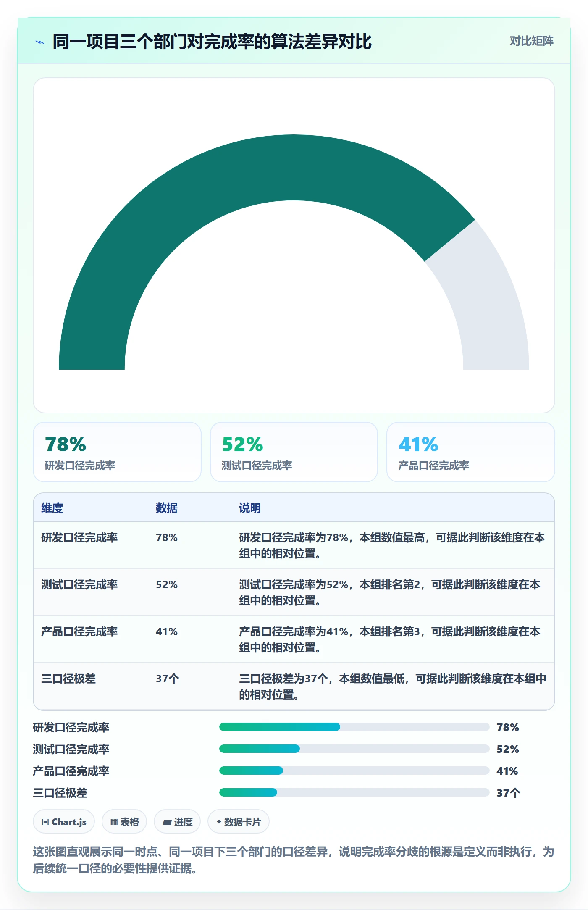The image size is (588, 910).
Task: Select the 52% 测试口径完成率 card
Action: point(294,452)
